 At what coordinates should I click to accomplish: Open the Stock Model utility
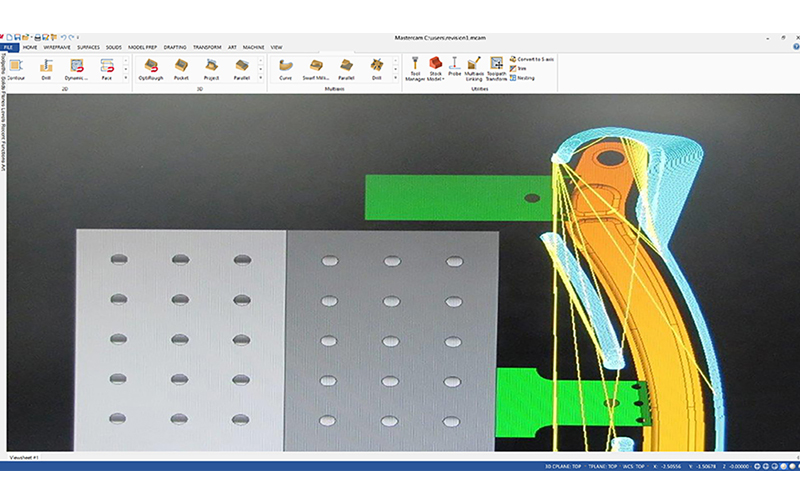pos(435,69)
